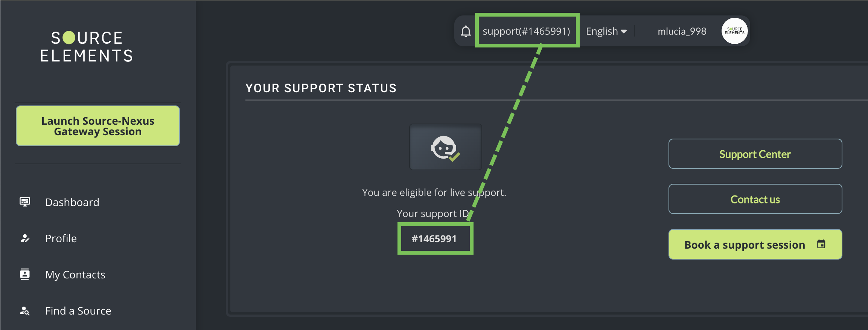Click the Find a Source search icon
The image size is (868, 330).
pos(25,311)
